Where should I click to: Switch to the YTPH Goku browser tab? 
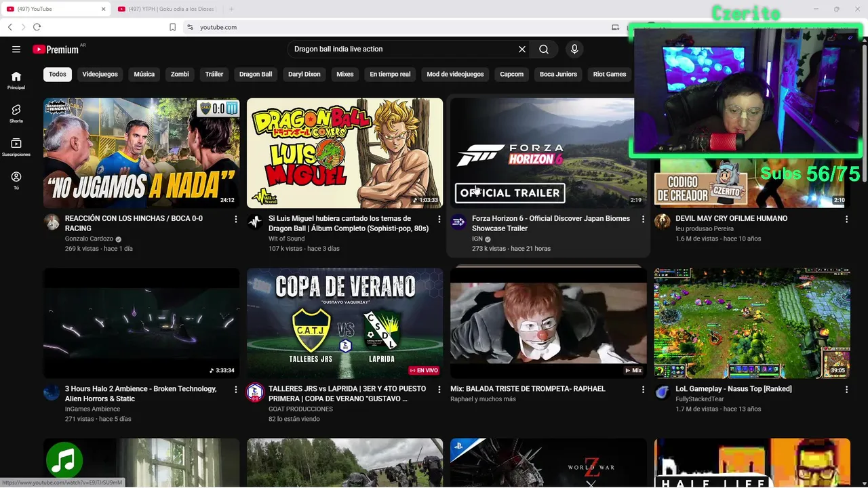[166, 9]
